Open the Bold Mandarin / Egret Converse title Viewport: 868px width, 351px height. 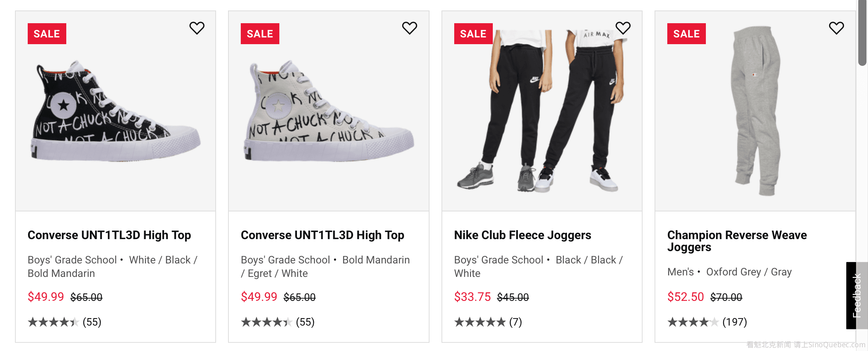coord(322,235)
